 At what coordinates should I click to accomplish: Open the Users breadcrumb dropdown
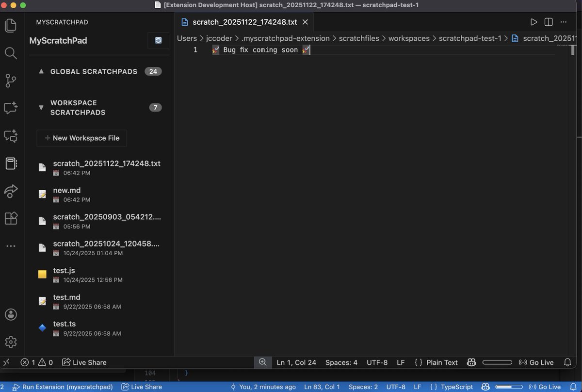coord(187,38)
